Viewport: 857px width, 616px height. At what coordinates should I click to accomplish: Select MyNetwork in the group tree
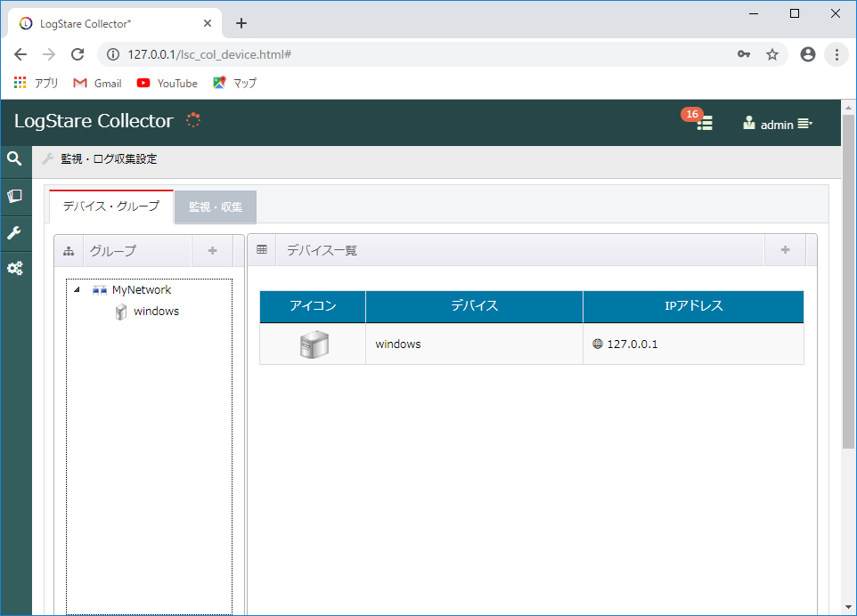pos(142,290)
